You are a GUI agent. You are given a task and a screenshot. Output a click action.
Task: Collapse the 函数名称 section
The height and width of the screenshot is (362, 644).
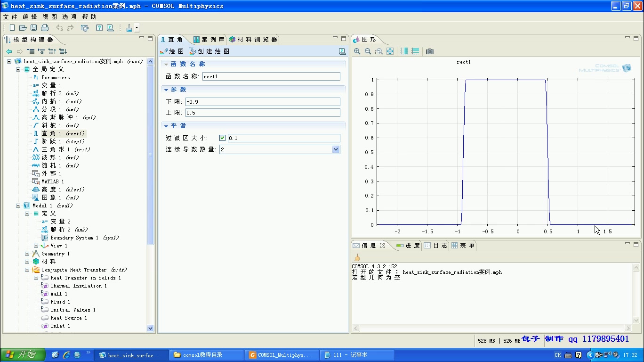pyautogui.click(x=166, y=64)
